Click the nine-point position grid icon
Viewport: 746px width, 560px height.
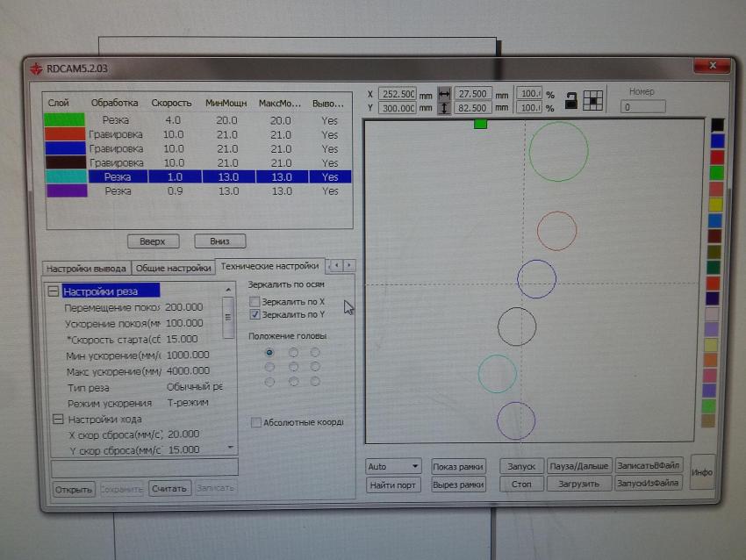click(x=593, y=99)
